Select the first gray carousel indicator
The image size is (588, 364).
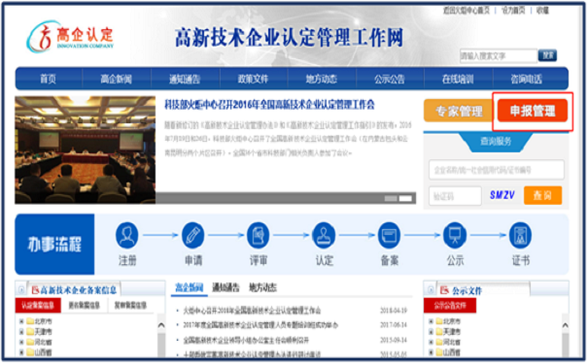pyautogui.click(x=391, y=198)
